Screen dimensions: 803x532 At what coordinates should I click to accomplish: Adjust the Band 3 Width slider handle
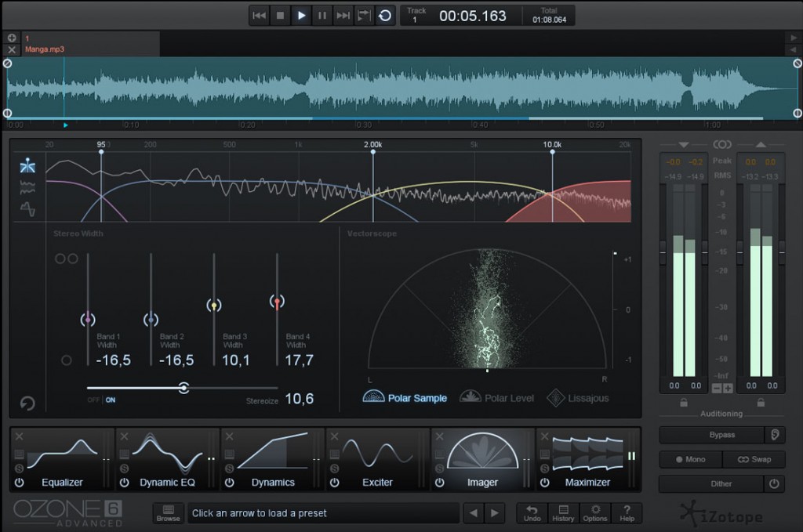point(214,306)
